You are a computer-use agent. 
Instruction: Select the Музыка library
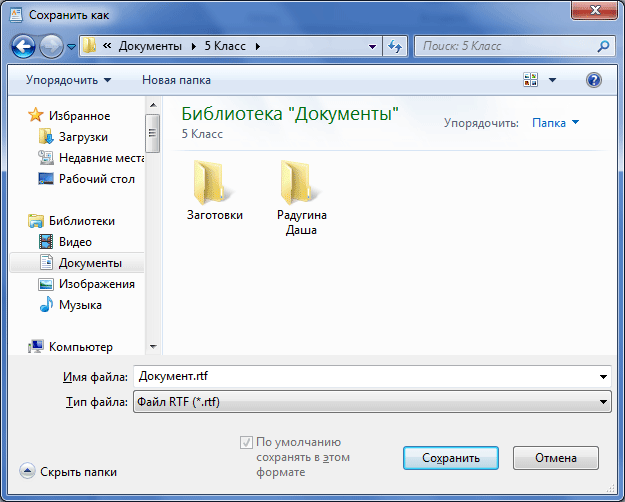80,305
